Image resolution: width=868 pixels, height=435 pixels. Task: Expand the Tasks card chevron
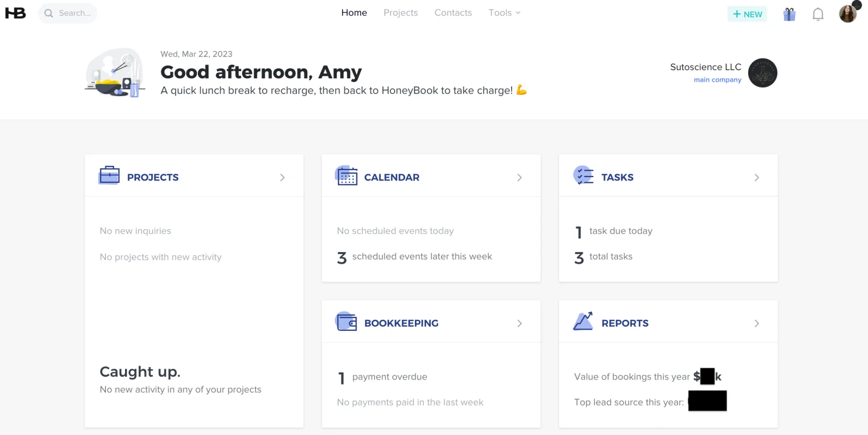pyautogui.click(x=757, y=178)
